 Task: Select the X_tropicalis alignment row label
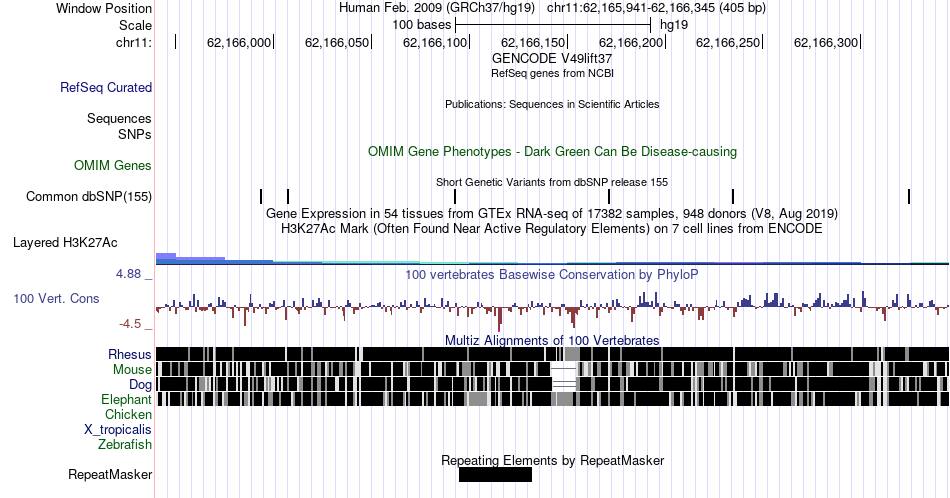[118, 430]
